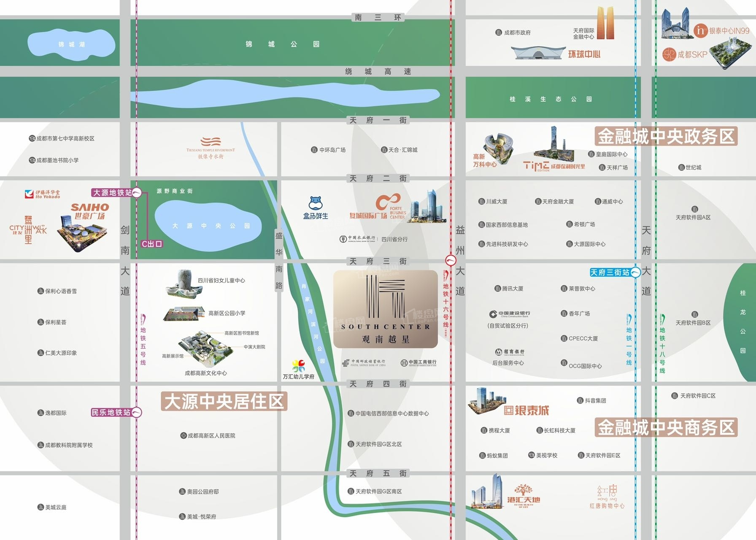Select the TIME 成都保利时光里 logo
This screenshot has width=756, height=540.
554,166
